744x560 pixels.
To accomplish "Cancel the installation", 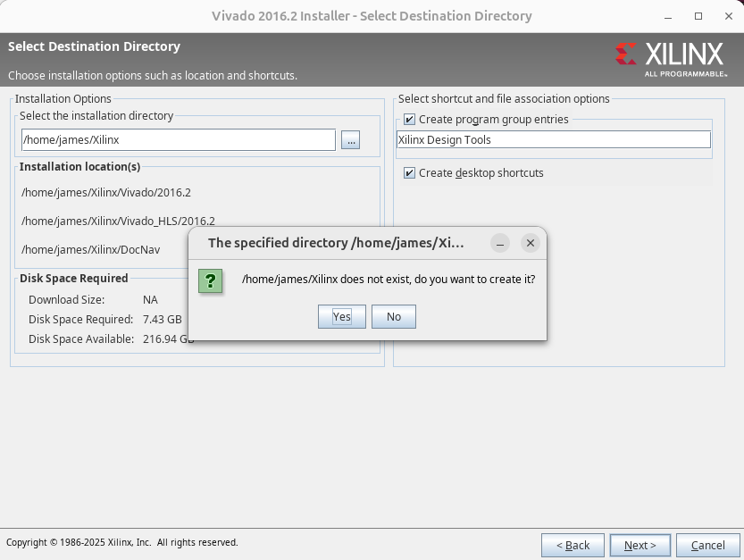I will pos(707,545).
